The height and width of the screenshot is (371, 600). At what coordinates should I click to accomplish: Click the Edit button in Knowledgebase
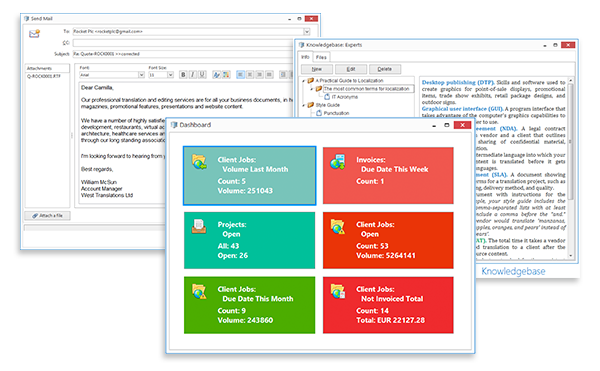(351, 69)
